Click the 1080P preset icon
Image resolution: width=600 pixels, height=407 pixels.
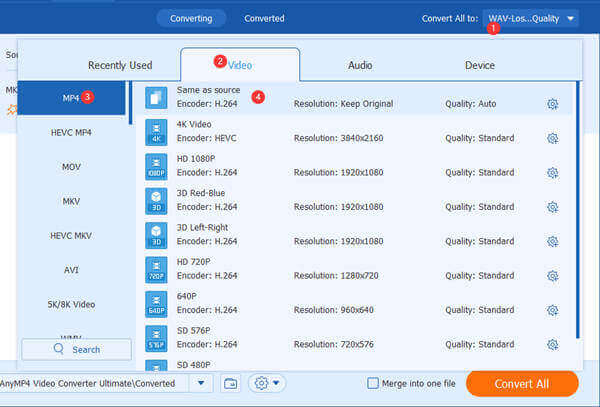click(156, 167)
